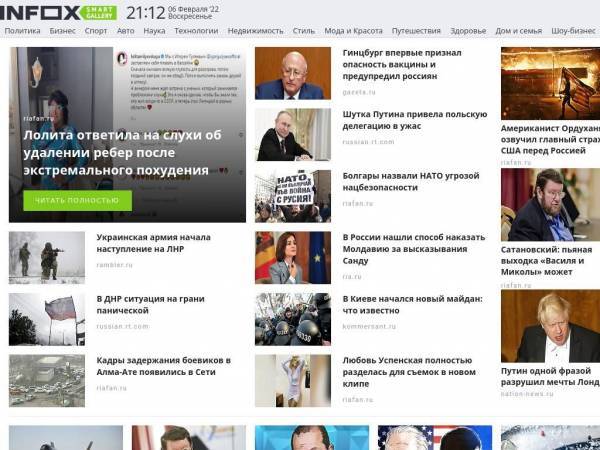Click the Alma-Ata detention footage thumbnail
600x450 pixels.
click(x=47, y=381)
